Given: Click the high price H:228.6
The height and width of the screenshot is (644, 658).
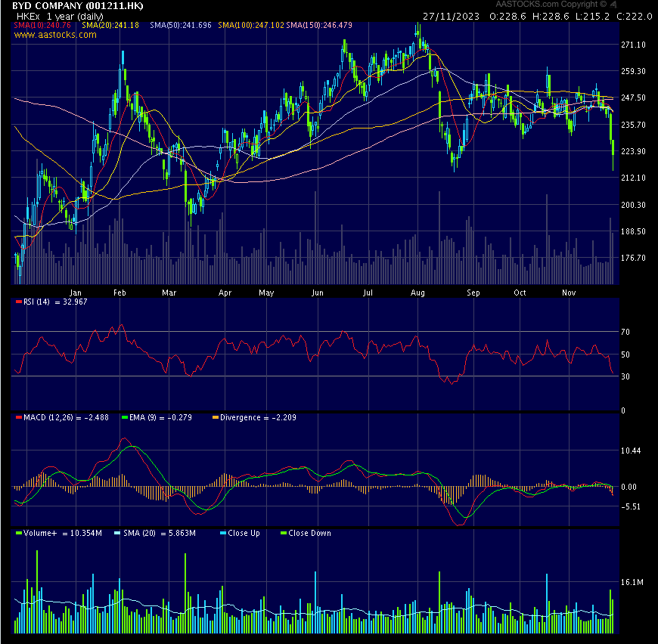Looking at the screenshot, I should pos(551,17).
